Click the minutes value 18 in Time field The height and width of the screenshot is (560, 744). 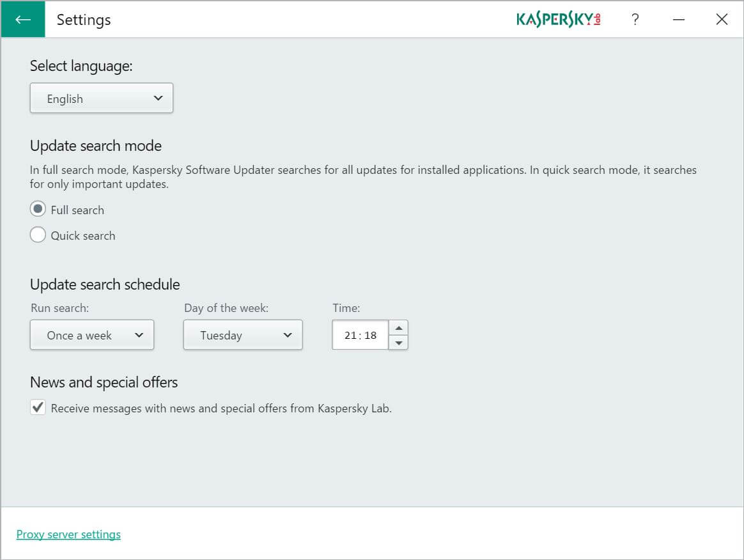[370, 336]
